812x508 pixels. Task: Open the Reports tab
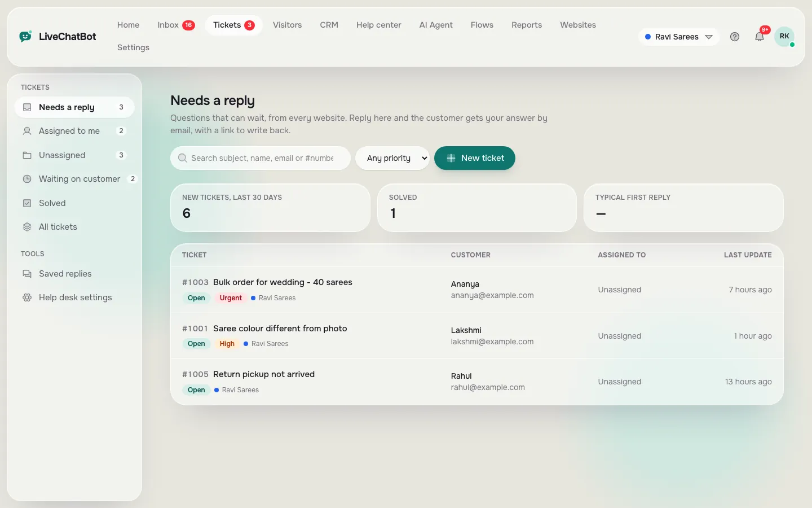pos(527,25)
